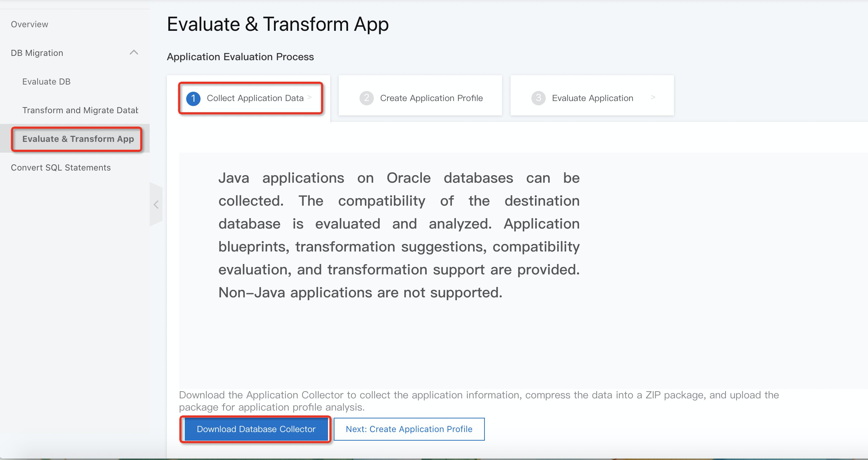The image size is (868, 460).
Task: Collapse DB Migration with the chevron
Action: tap(134, 53)
